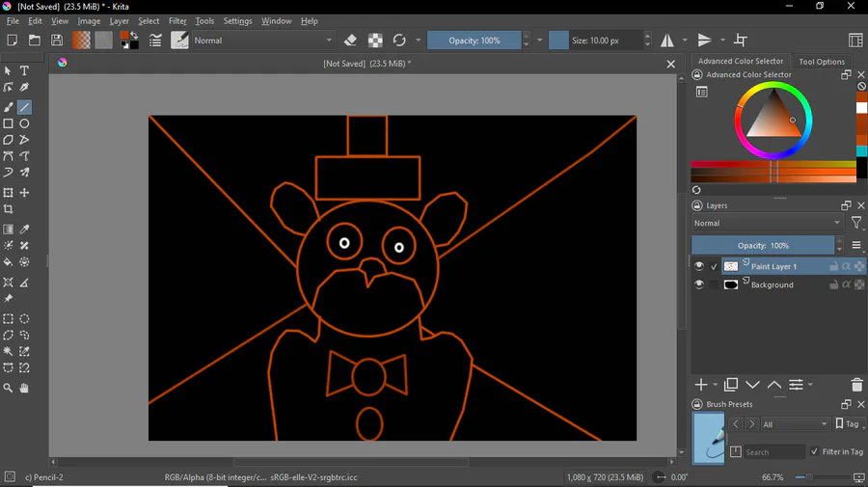Select the Rectangular Selection tool

9,319
